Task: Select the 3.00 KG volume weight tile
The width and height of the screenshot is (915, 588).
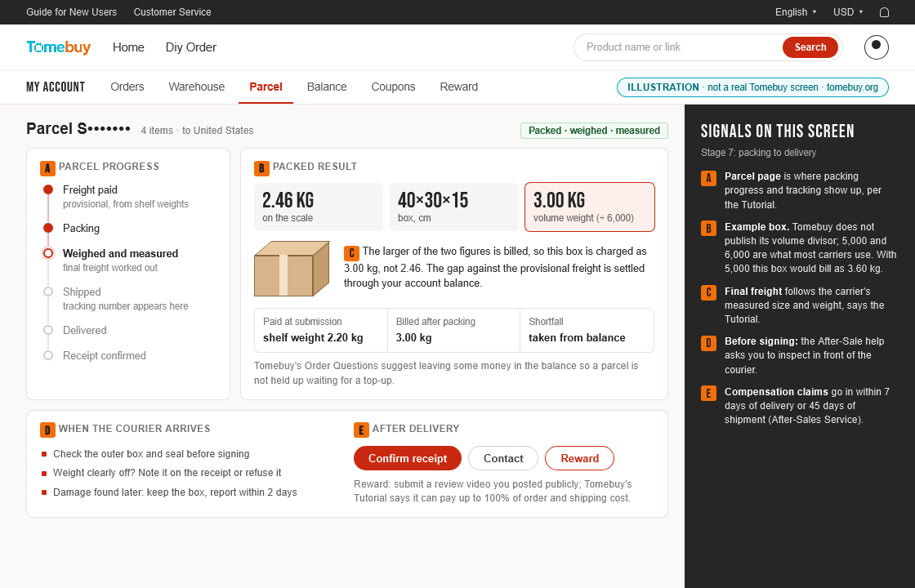Action: coord(589,207)
